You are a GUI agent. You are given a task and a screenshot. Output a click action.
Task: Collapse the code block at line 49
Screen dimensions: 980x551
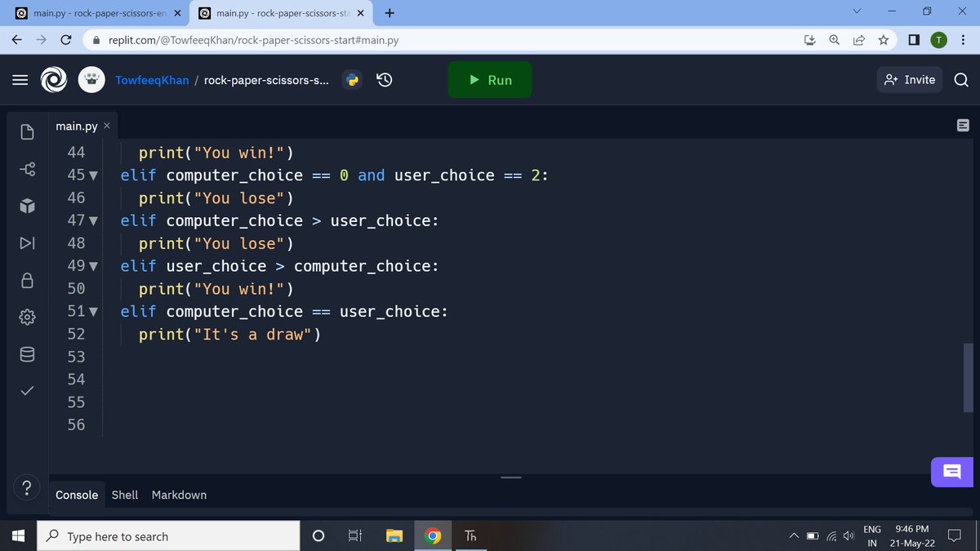click(x=92, y=266)
